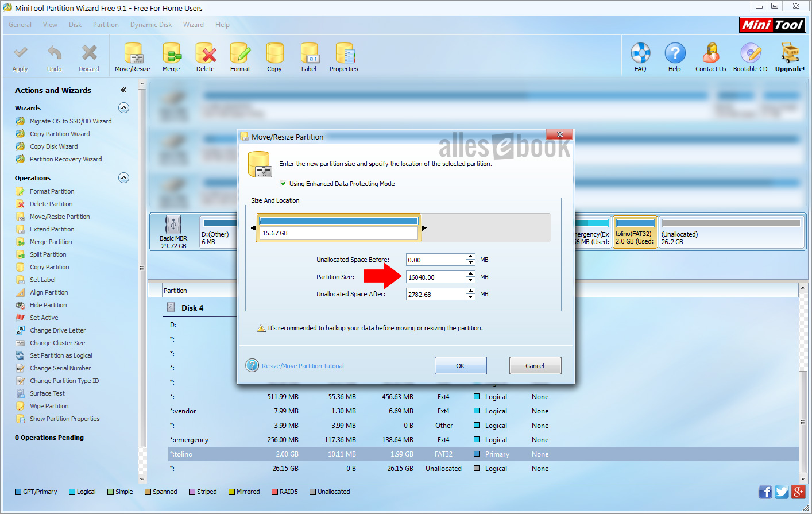Open the Help question mark icon
This screenshot has height=514, width=812.
[675, 57]
